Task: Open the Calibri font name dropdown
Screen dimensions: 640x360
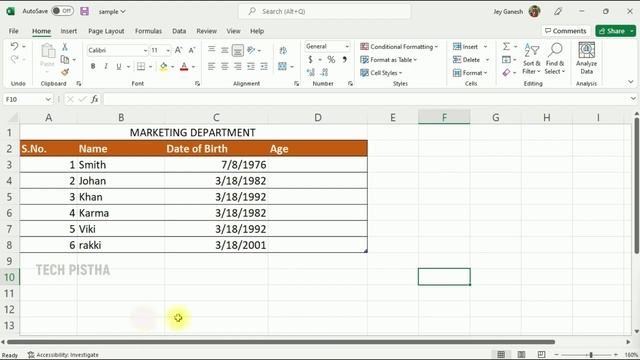Action: point(145,51)
